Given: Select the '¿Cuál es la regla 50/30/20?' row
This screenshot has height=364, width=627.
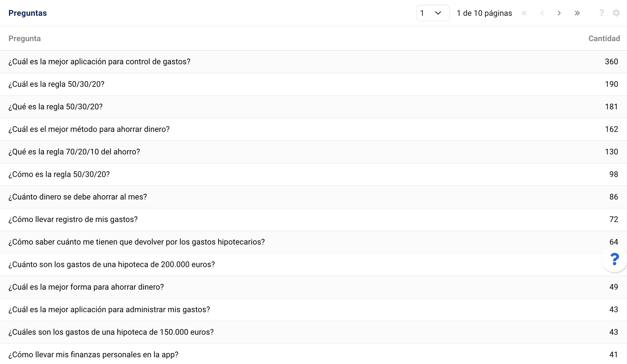Looking at the screenshot, I should 56,84.
